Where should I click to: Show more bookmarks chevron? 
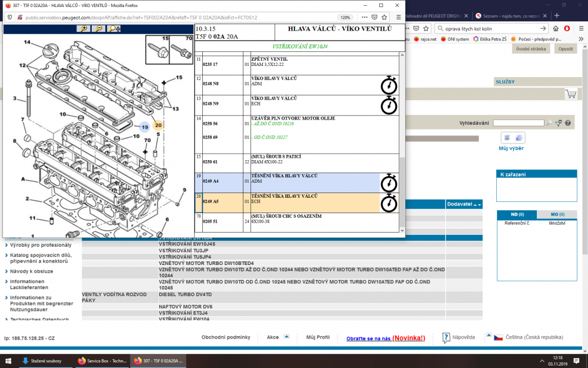581,39
